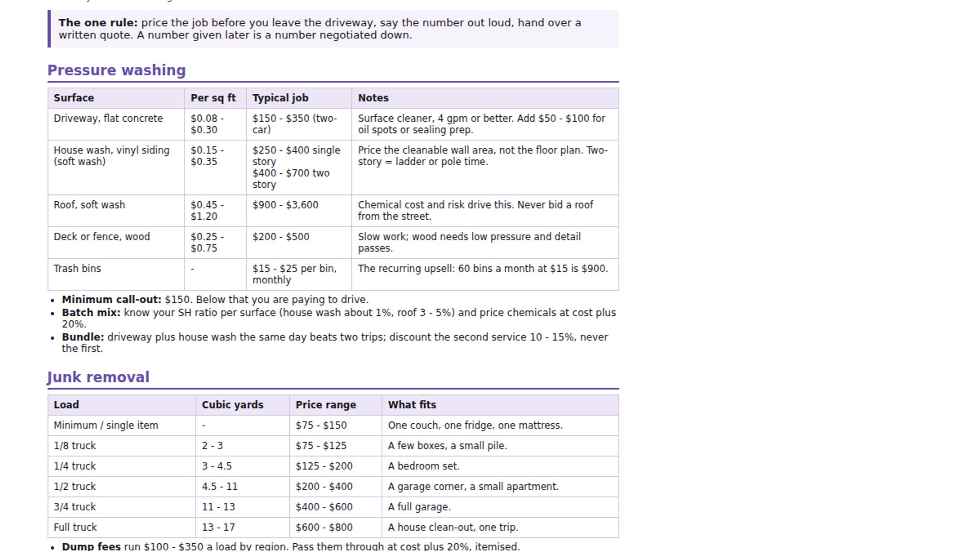This screenshot has width=980, height=551.
Task: Click the 'Deck or fence, wood' cell
Action: point(116,243)
